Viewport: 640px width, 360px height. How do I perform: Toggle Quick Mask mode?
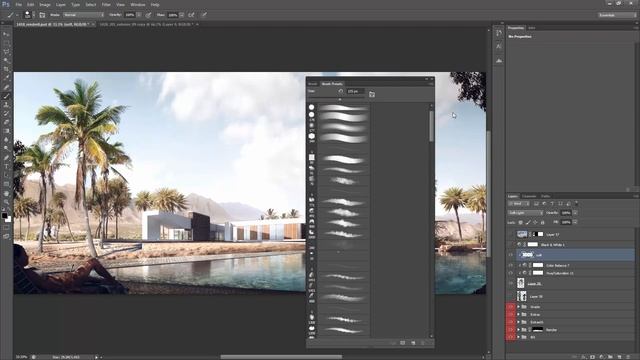point(6,228)
